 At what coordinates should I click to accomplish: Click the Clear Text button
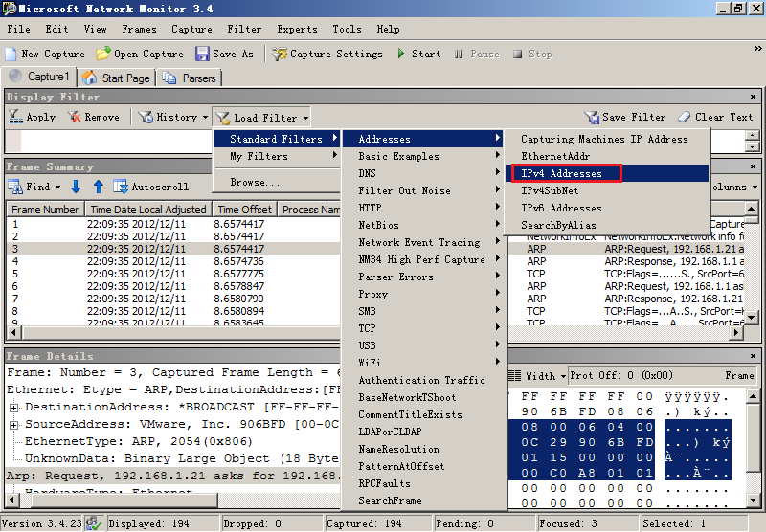[x=715, y=117]
